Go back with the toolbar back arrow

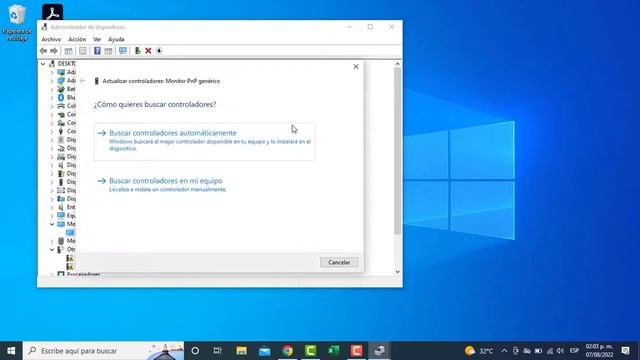pyautogui.click(x=43, y=51)
